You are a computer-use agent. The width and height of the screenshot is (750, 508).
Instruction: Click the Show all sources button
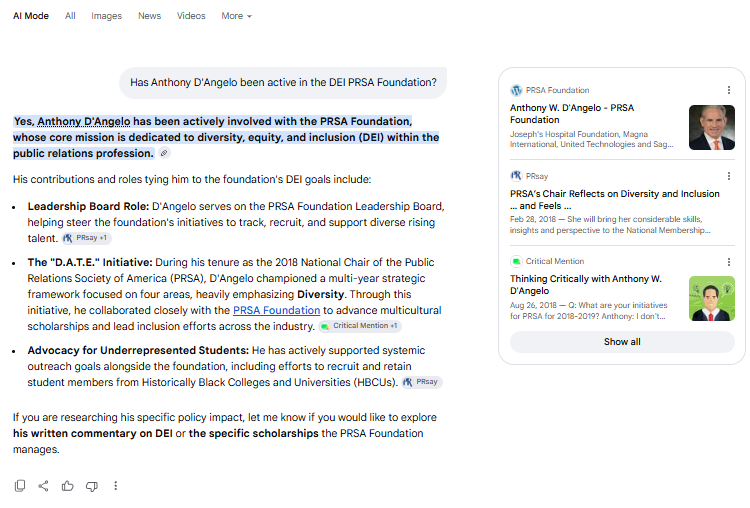(622, 342)
